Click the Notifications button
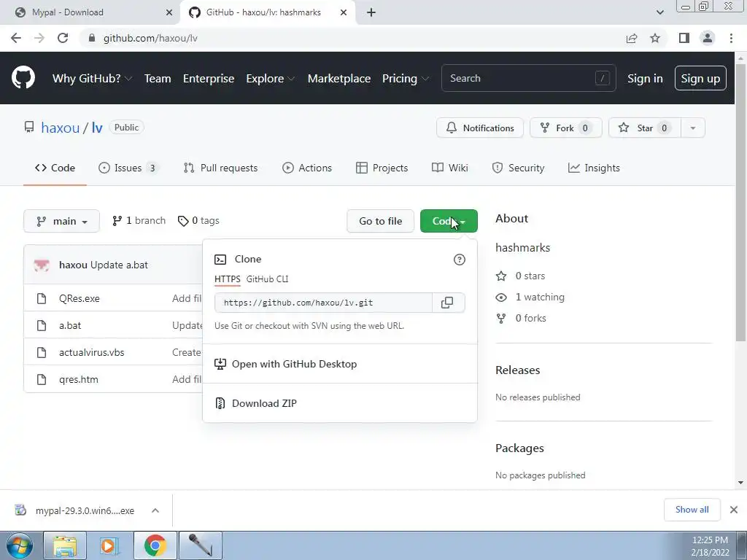The width and height of the screenshot is (747, 560). 480,128
